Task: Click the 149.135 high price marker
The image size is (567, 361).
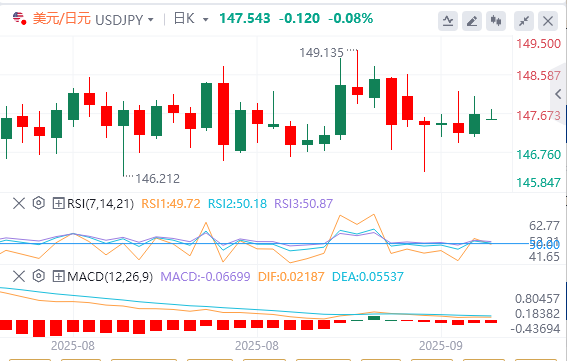Action: pyautogui.click(x=321, y=53)
